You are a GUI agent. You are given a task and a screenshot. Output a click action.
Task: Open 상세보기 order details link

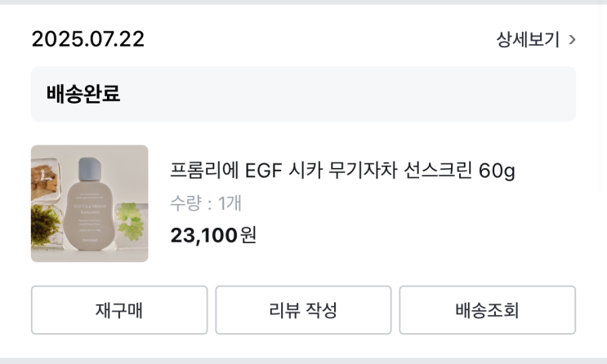pos(528,40)
